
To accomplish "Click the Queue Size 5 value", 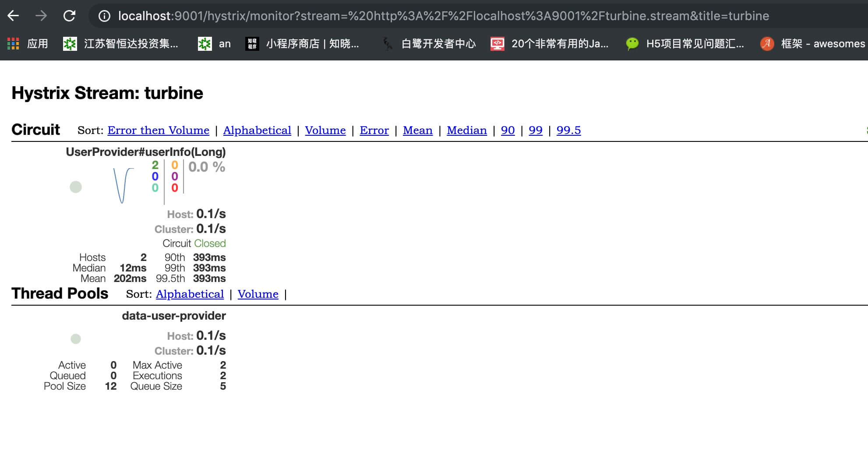I will point(223,386).
